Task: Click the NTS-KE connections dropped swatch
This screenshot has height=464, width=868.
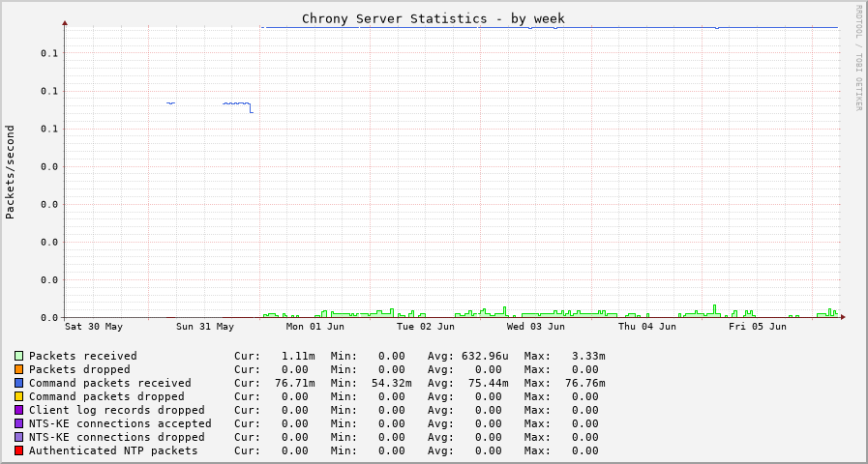Action: tap(18, 437)
